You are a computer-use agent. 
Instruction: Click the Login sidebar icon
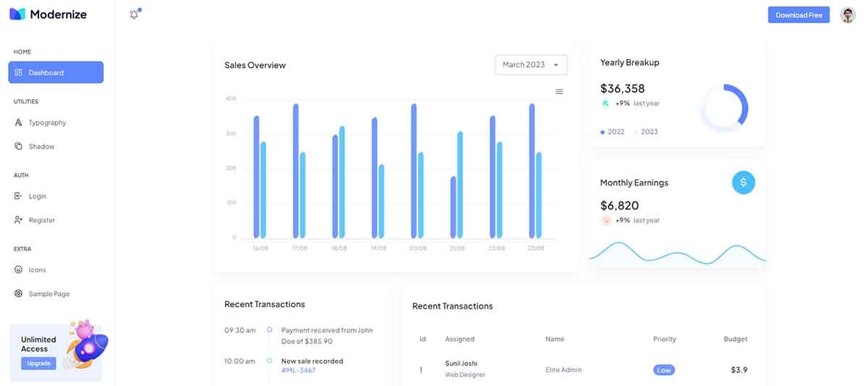click(19, 196)
